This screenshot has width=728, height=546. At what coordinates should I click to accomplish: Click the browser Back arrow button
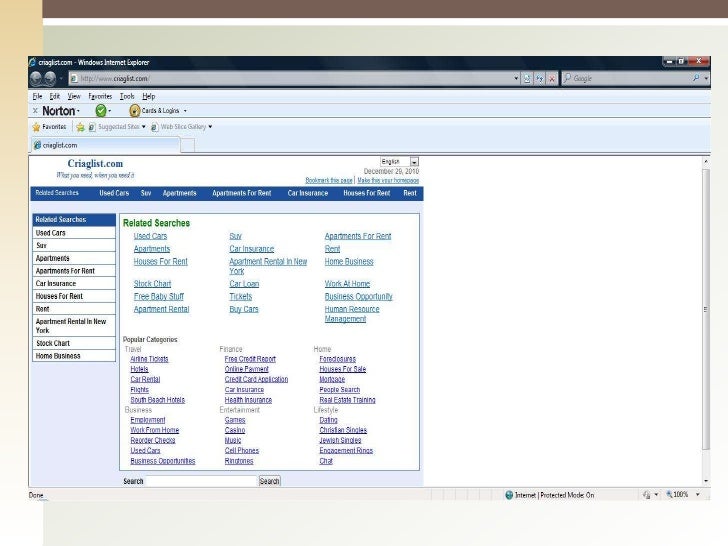(36, 78)
